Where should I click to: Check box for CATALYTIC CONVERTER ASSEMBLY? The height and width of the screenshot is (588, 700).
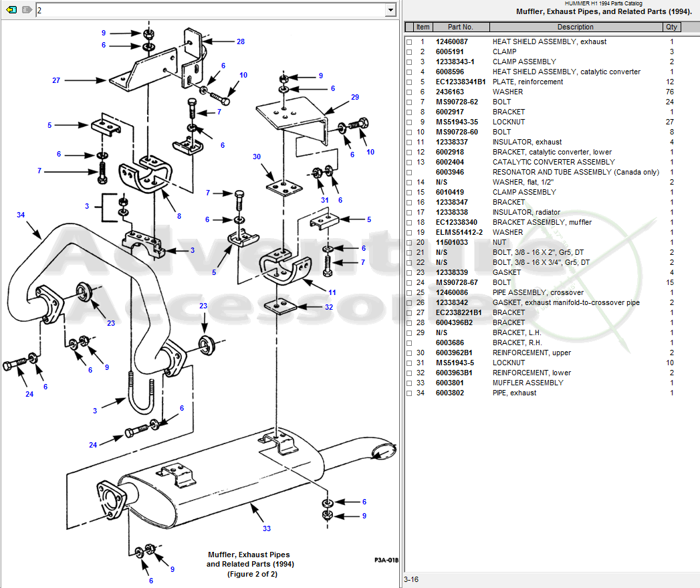coord(409,162)
